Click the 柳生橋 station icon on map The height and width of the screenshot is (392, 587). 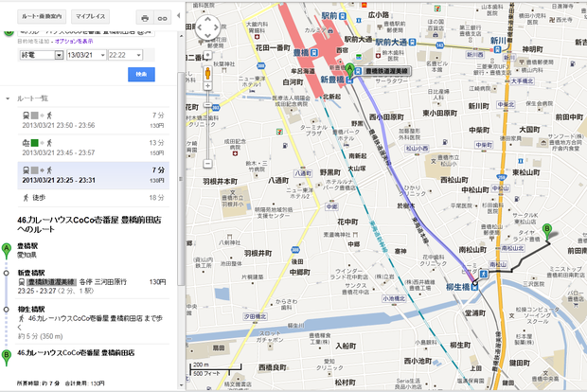(474, 287)
